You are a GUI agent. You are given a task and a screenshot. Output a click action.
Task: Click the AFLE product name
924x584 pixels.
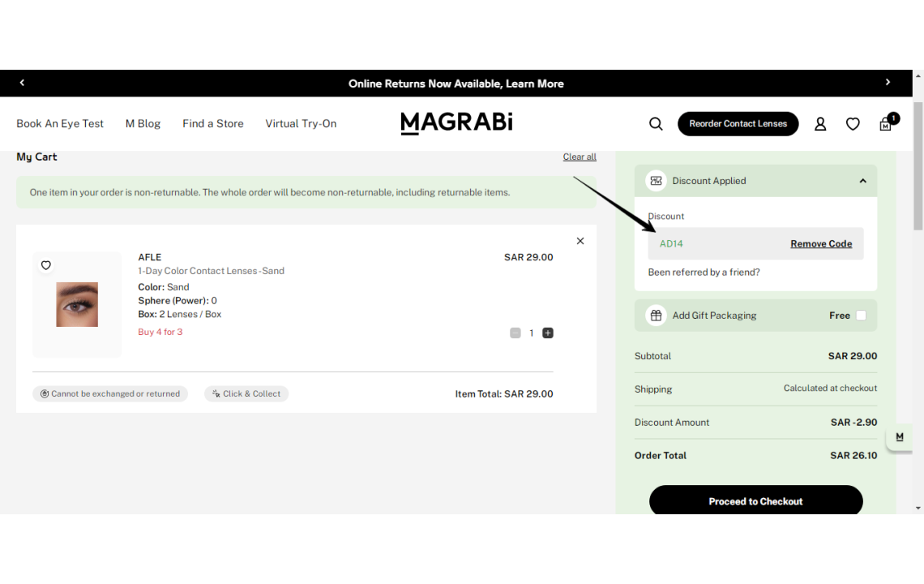click(x=150, y=257)
